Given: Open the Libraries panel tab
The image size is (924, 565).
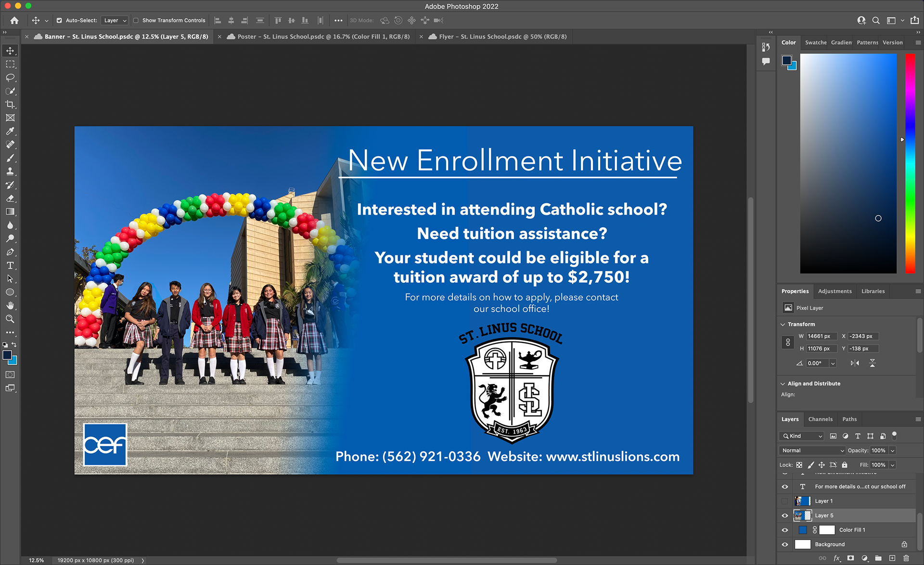Looking at the screenshot, I should (x=873, y=291).
